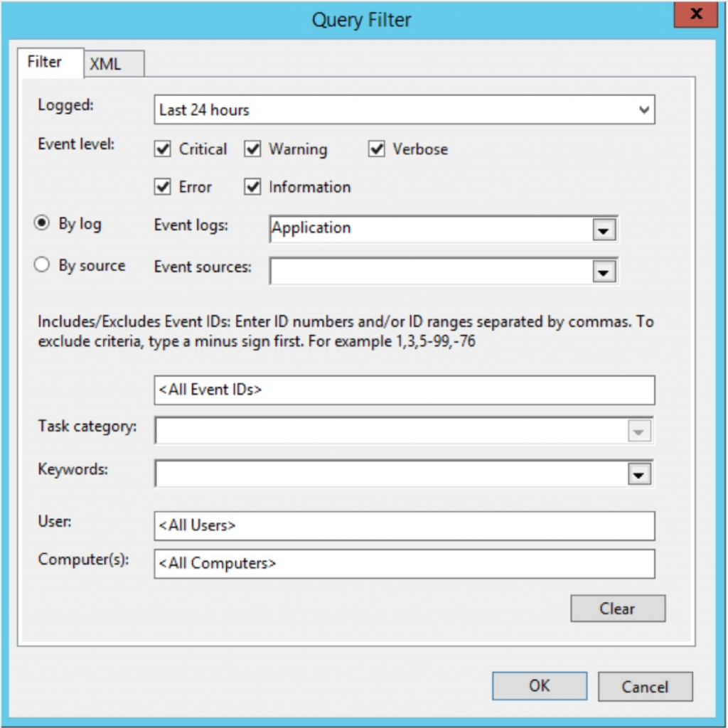Open the Event sources dropdown arrow

603,271
